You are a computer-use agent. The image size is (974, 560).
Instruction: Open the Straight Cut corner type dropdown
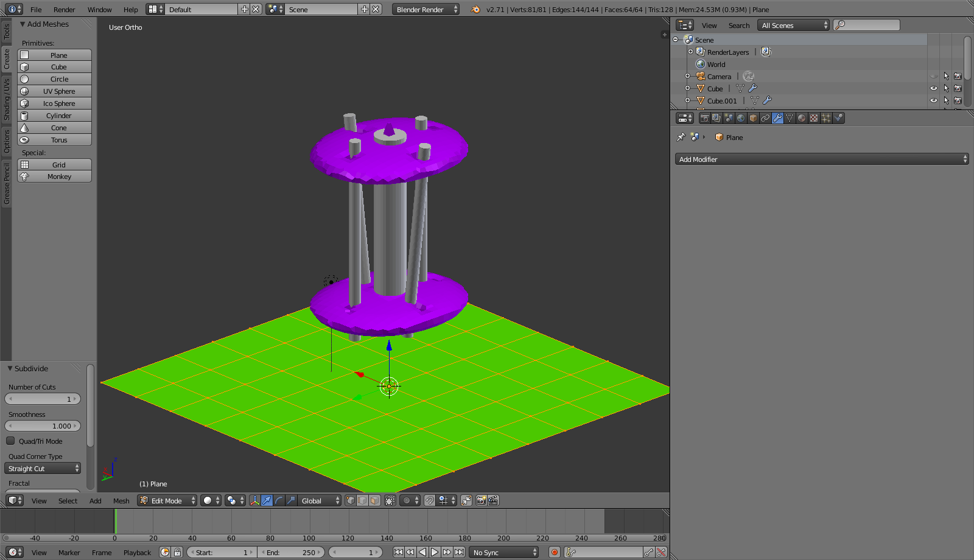point(43,468)
